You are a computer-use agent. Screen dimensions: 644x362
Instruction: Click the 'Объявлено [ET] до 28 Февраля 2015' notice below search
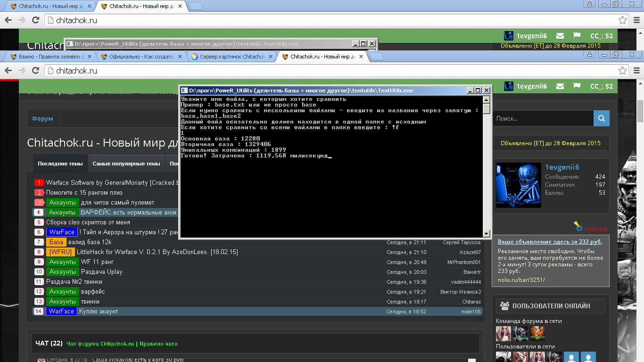[x=550, y=143]
